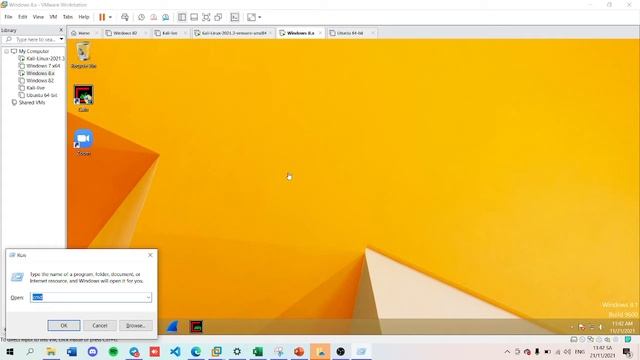Select the Zoom desktop shortcut
Screen dimensions: 640x360
tap(84, 143)
